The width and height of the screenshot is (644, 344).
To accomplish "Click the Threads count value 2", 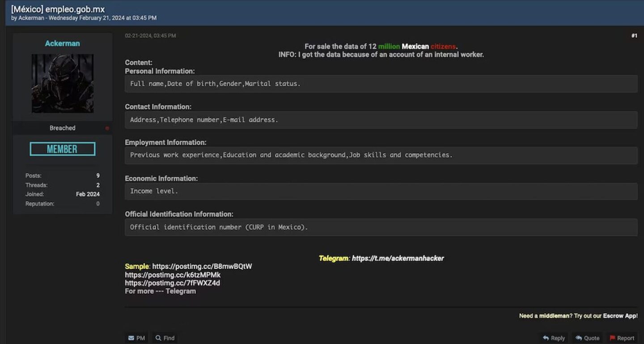I will click(97, 185).
